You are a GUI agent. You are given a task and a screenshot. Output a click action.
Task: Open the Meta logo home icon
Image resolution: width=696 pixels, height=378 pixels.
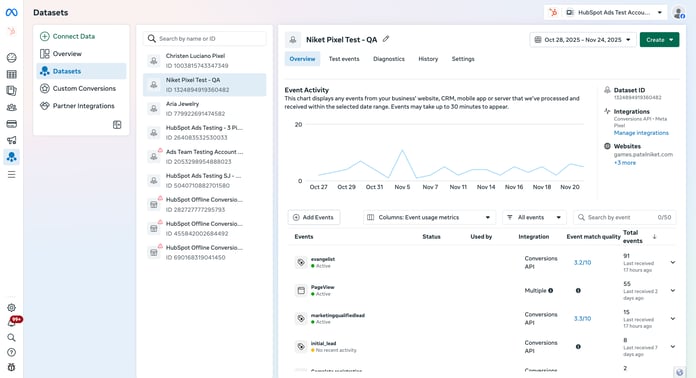[x=12, y=12]
